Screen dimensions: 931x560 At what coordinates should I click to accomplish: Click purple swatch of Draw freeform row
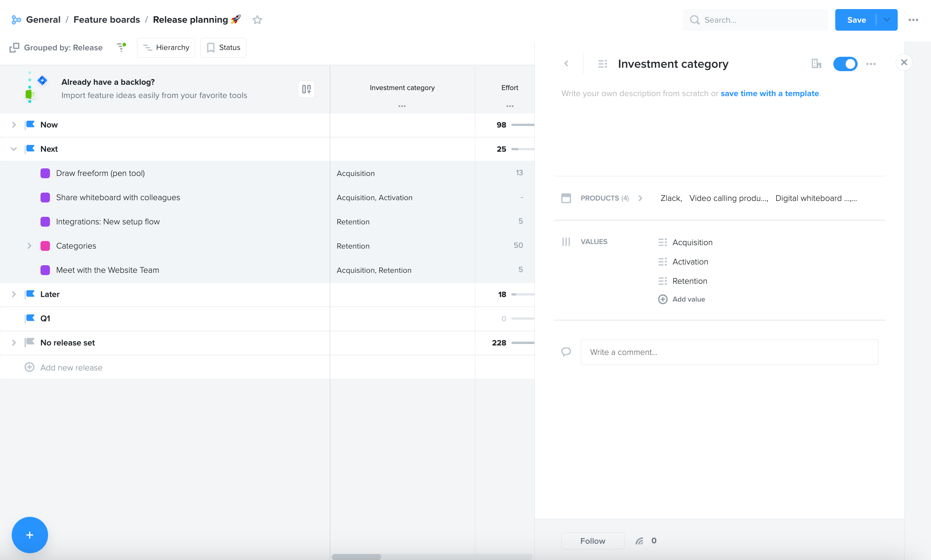[45, 173]
